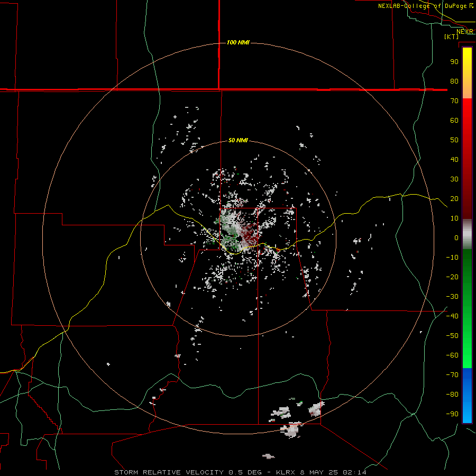Click the NEXLAB-College of DuPage credit text

[425, 6]
